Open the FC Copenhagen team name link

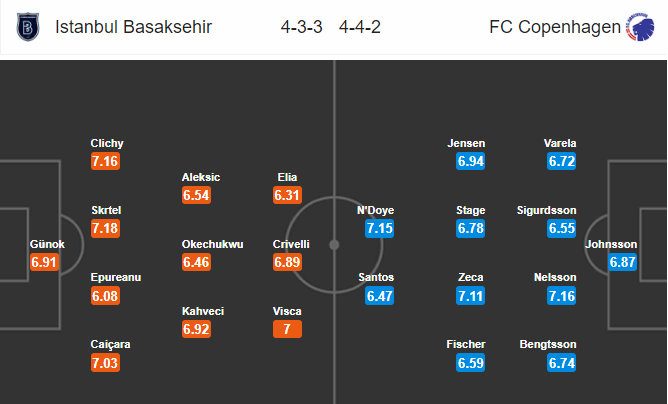[555, 27]
